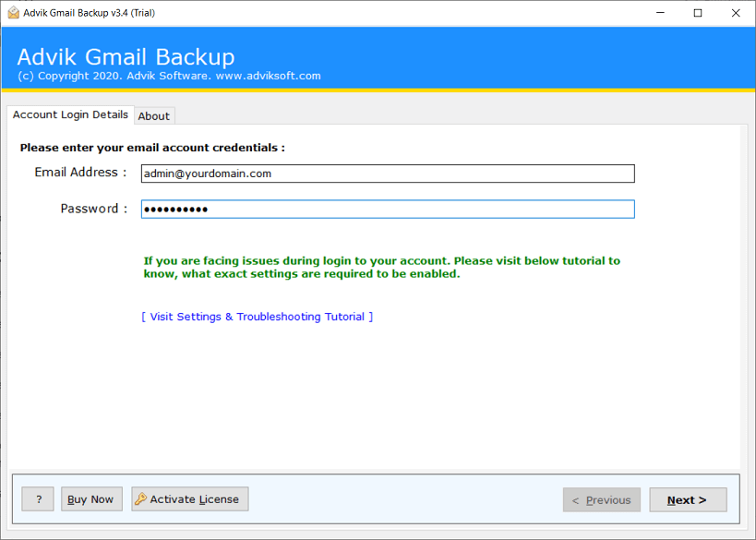756x540 pixels.
Task: Click the Advik envelope icon in title bar
Action: point(14,13)
